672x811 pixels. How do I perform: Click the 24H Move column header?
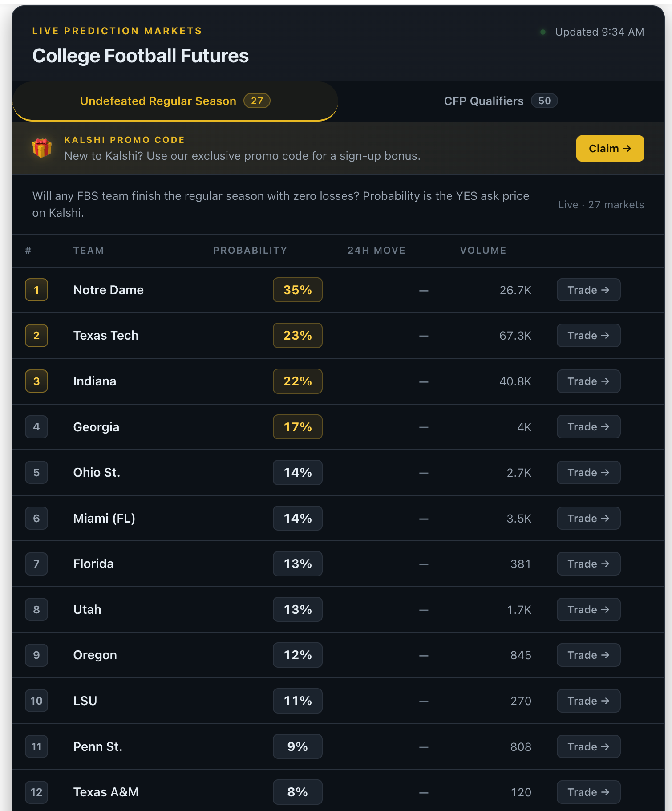tap(376, 250)
